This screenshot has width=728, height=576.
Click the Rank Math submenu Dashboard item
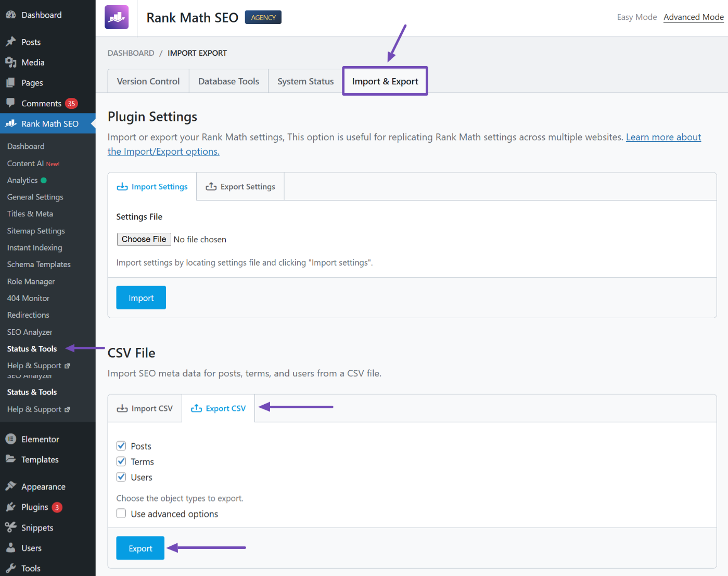pyautogui.click(x=26, y=146)
